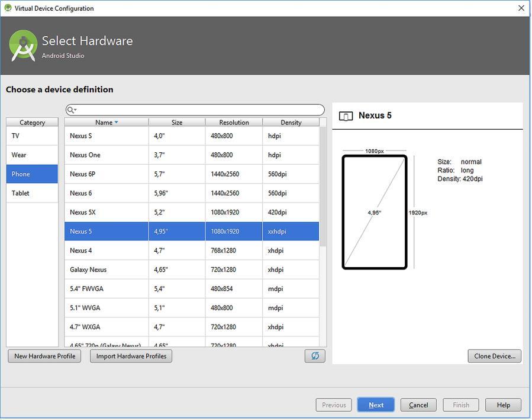Click the Help button
Image resolution: width=532 pixels, height=420 pixels.
[503, 405]
